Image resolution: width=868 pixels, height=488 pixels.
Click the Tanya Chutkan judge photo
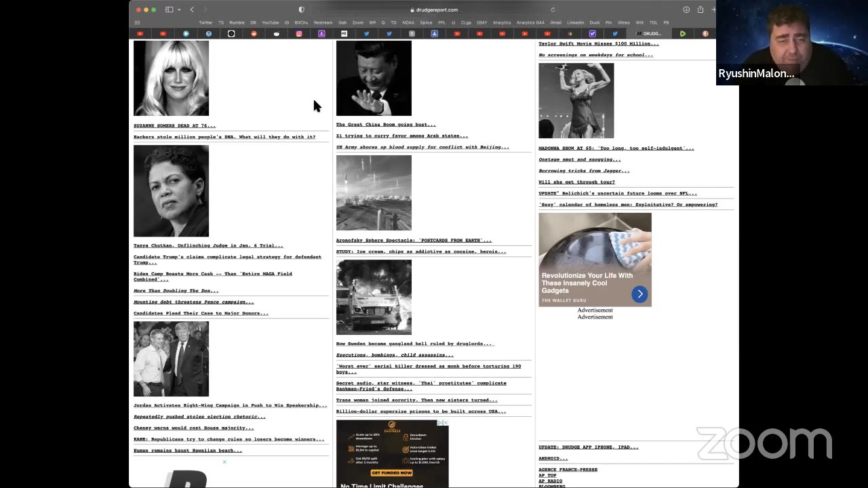click(x=171, y=190)
